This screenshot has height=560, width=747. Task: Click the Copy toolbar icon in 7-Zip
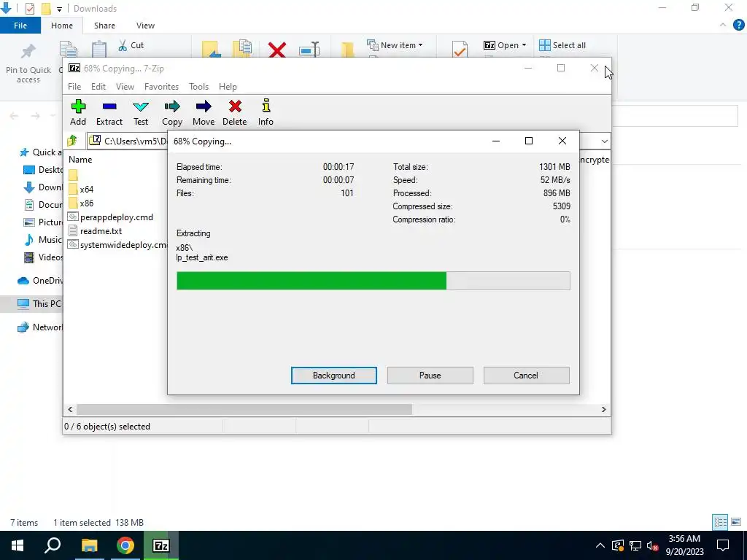172,113
